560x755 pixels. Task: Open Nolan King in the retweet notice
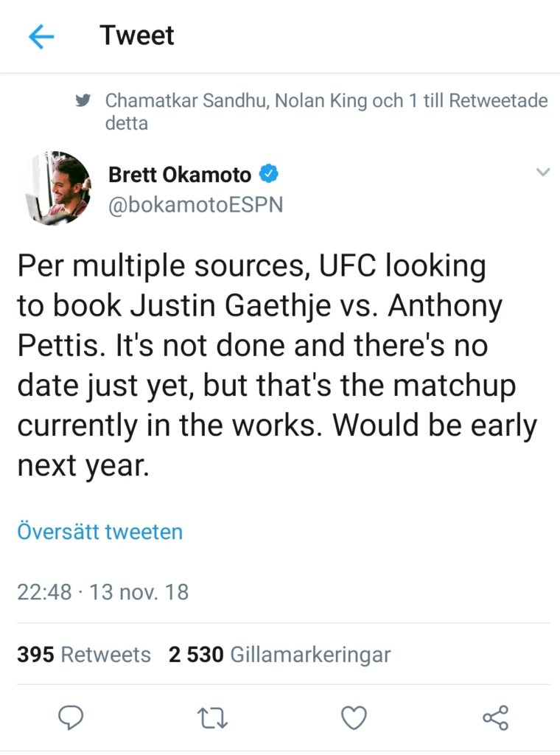click(321, 101)
